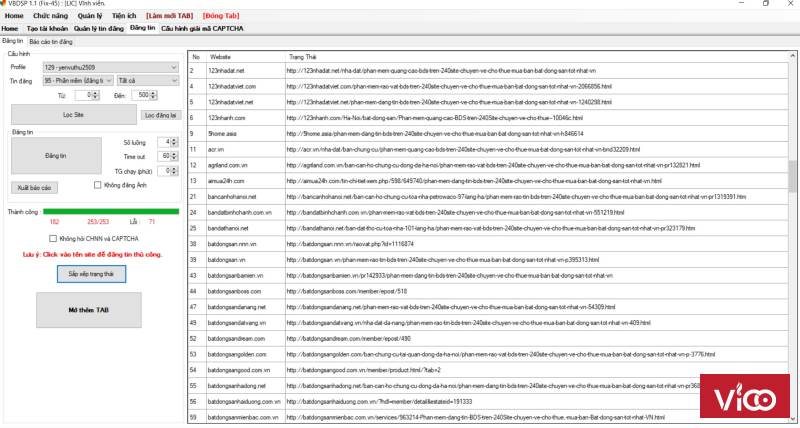Click the red [Làm mới TAB] menu item
The image size is (800, 428).
coord(167,17)
